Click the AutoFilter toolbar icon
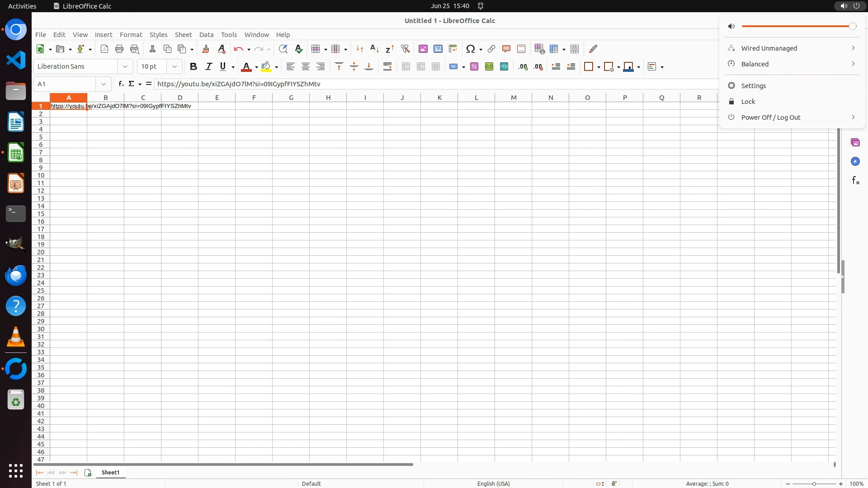The image size is (868, 488). click(405, 49)
